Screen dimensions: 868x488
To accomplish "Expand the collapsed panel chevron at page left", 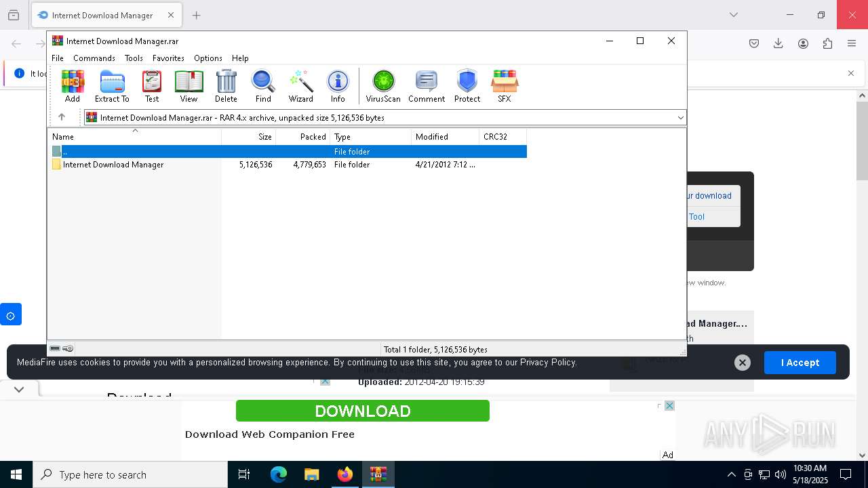I will click(x=19, y=389).
